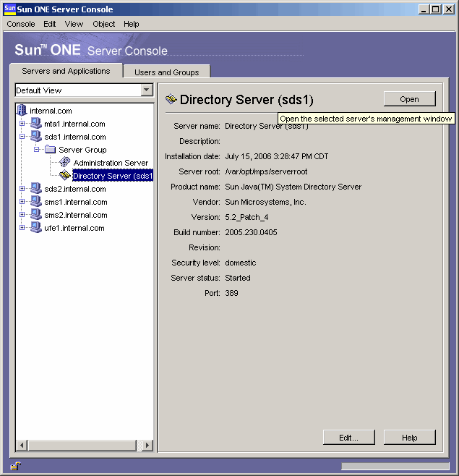Click the Directory Server (sds1) tree icon
The width and height of the screenshot is (459, 476).
coord(65,176)
